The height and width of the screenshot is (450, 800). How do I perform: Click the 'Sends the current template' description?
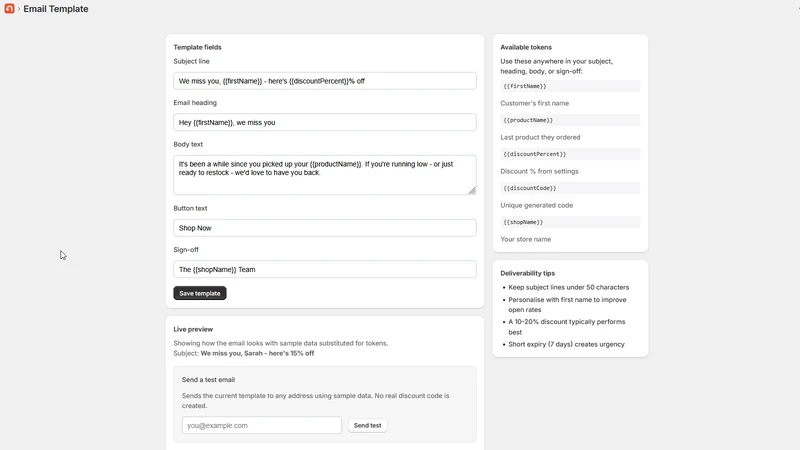315,401
